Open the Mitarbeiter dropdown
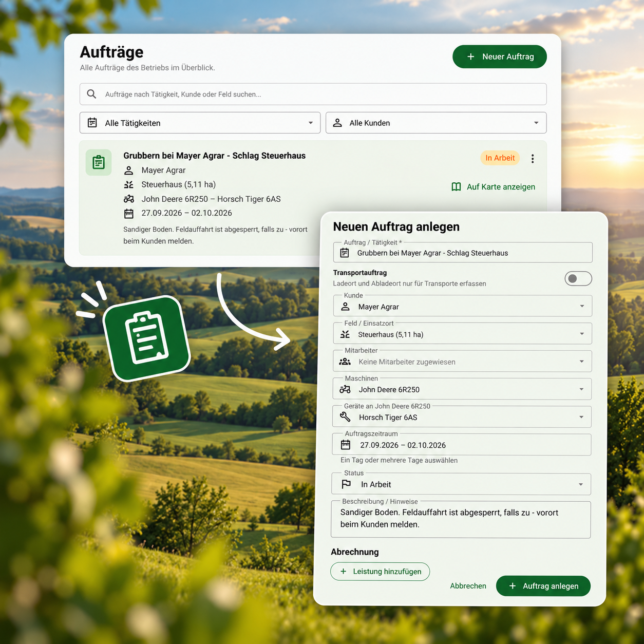This screenshot has height=644, width=644. click(462, 362)
